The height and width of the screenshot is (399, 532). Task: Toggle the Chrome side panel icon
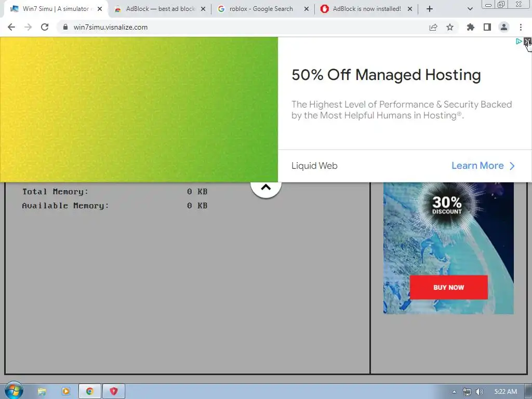click(487, 27)
